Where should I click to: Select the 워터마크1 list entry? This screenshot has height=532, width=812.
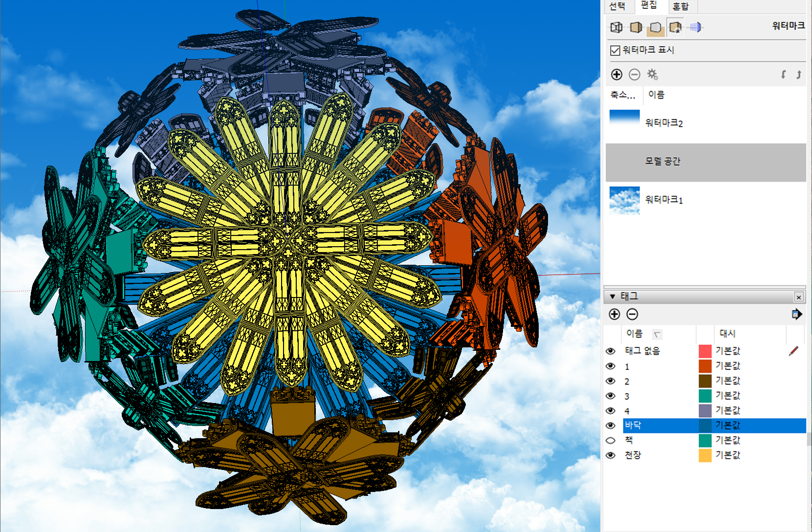(663, 200)
